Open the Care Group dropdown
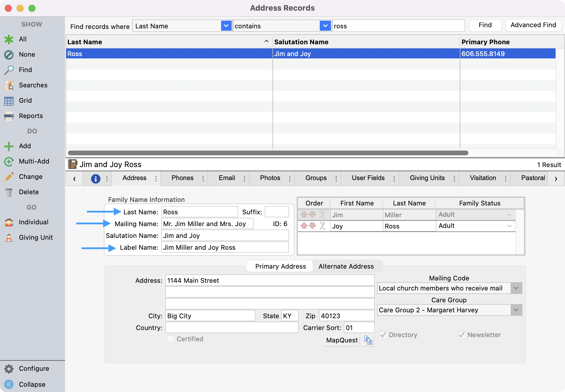565x392 pixels. 516,310
